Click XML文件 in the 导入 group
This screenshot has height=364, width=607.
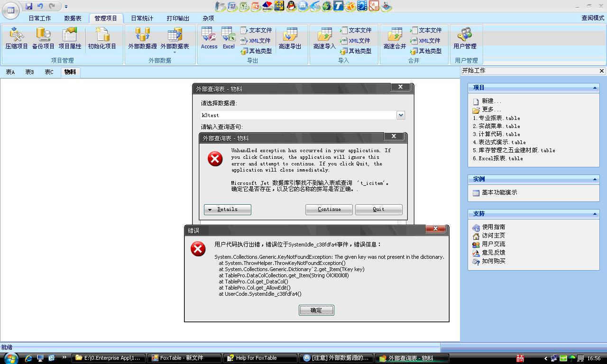[355, 41]
